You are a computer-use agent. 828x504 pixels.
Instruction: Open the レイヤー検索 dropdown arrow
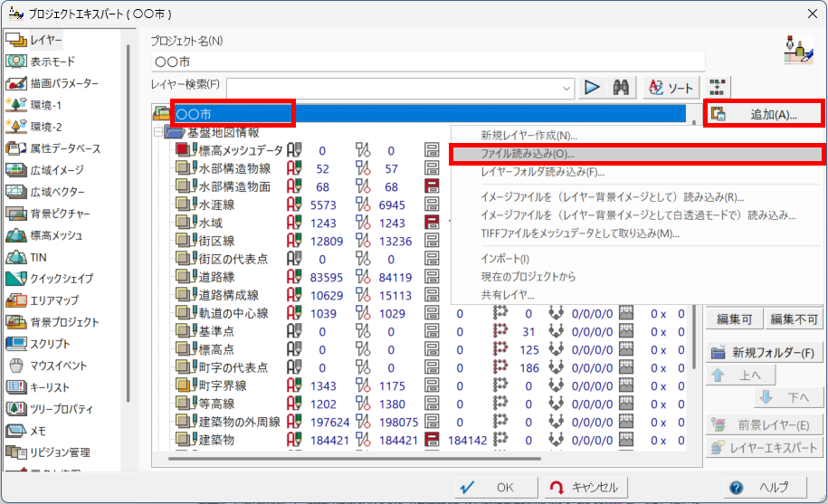click(566, 88)
